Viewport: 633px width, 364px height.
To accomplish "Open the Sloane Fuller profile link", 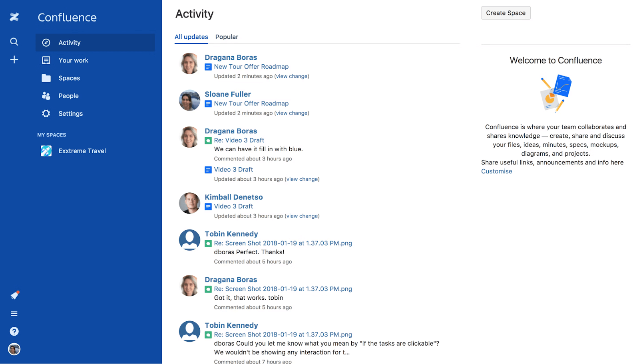I will [x=228, y=94].
